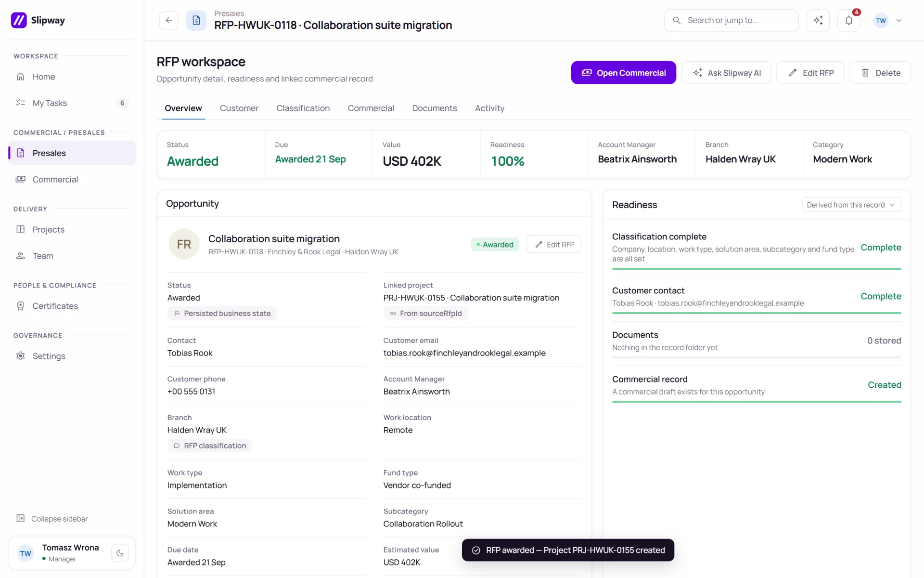
Task: Go back using the arrow button
Action: coord(169,20)
